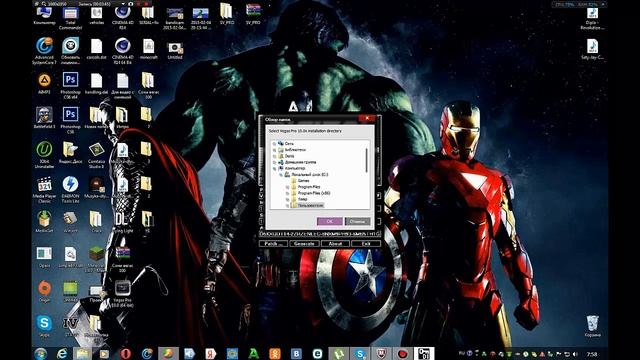
Task: Open Camtasia Studio 8 desktop shortcut
Action: tap(96, 154)
